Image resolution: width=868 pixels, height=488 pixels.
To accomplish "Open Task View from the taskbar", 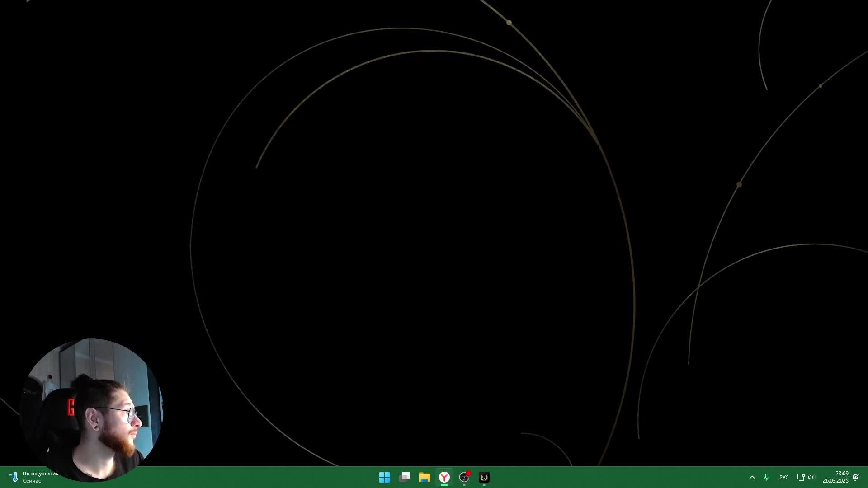I will click(405, 477).
